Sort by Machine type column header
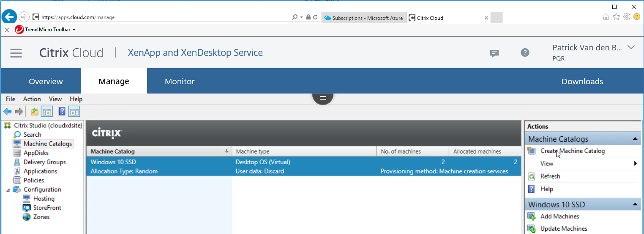 304,151
